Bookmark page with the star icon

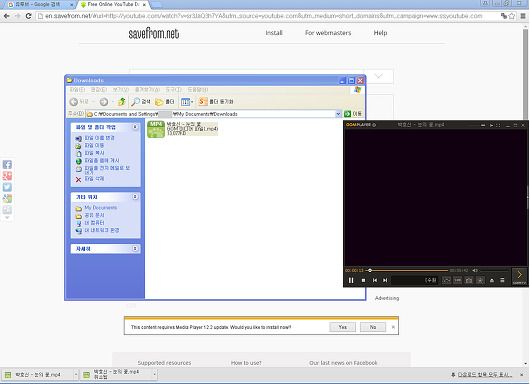pyautogui.click(x=512, y=16)
